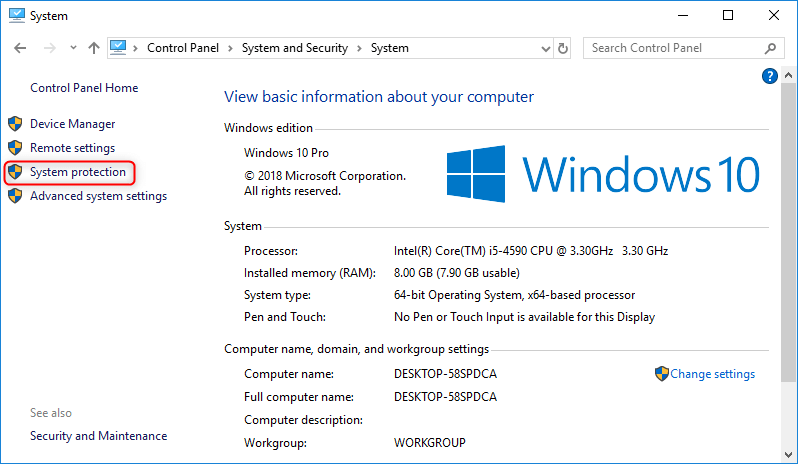Click the View basic information heading
Viewport: 798px width, 464px height.
379,97
